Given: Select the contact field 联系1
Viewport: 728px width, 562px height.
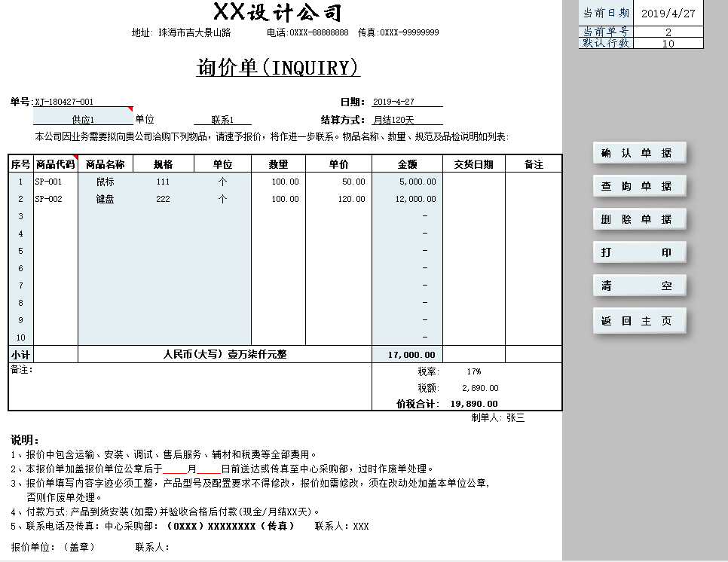Looking at the screenshot, I should coord(222,120).
